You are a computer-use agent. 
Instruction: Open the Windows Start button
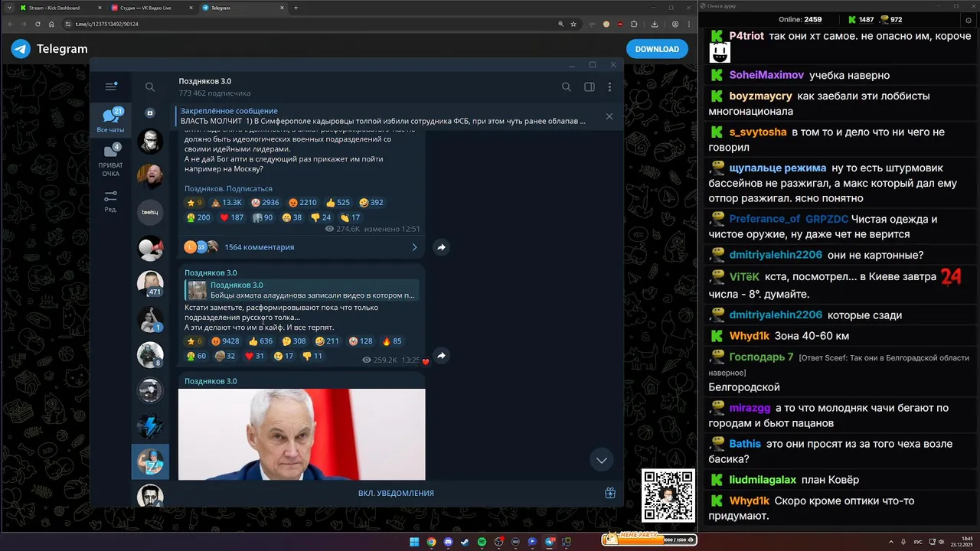414,542
